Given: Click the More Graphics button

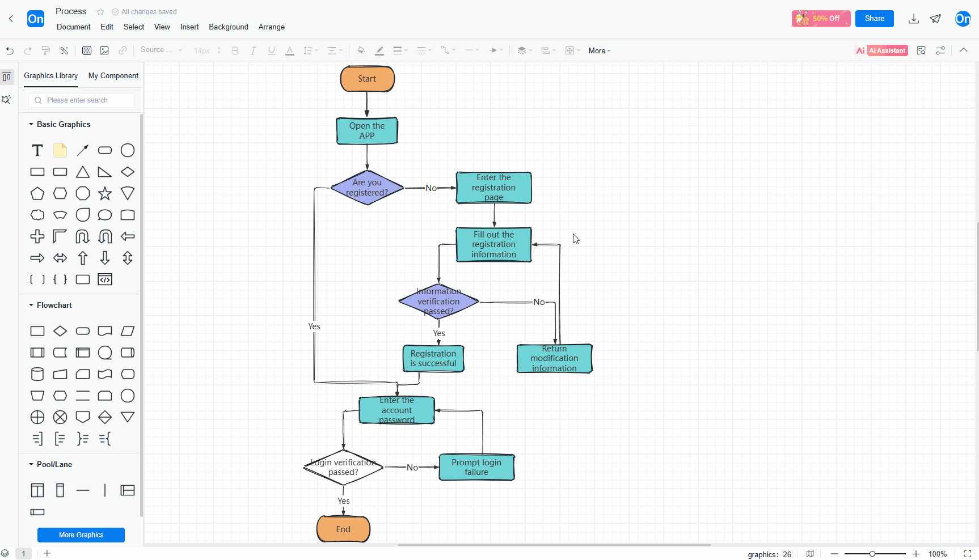Looking at the screenshot, I should coord(81,535).
